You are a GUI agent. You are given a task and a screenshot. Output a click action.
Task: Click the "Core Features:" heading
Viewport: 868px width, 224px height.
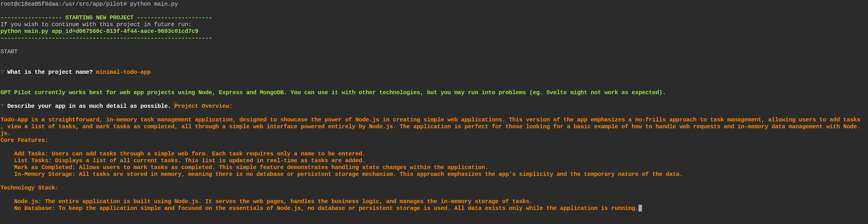tap(24, 140)
